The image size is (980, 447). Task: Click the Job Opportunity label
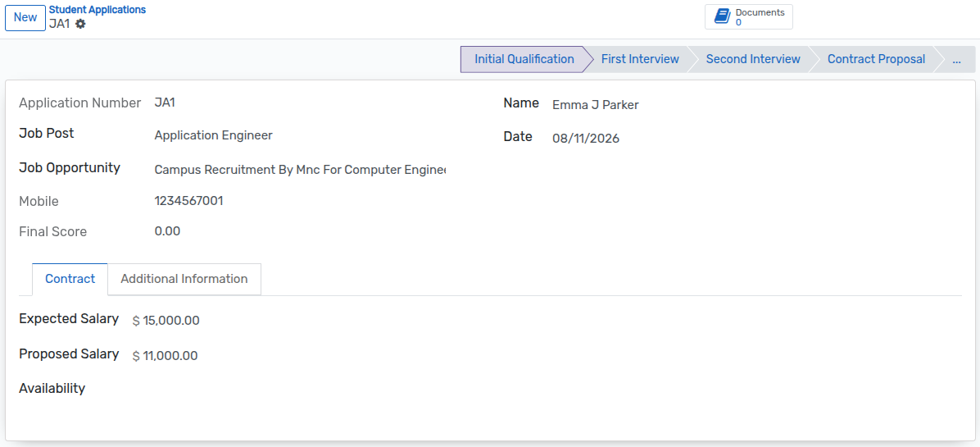click(70, 167)
